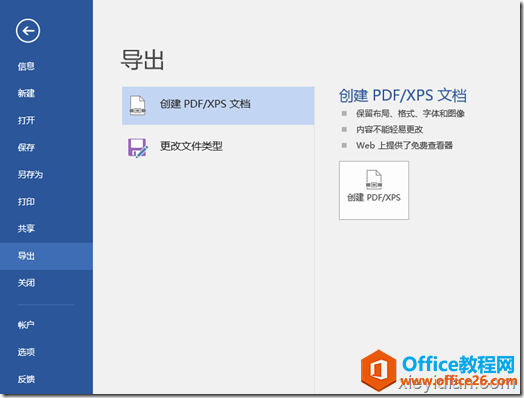This screenshot has height=398, width=524.
Task: Click 关闭 in the sidebar
Action: pos(46,283)
